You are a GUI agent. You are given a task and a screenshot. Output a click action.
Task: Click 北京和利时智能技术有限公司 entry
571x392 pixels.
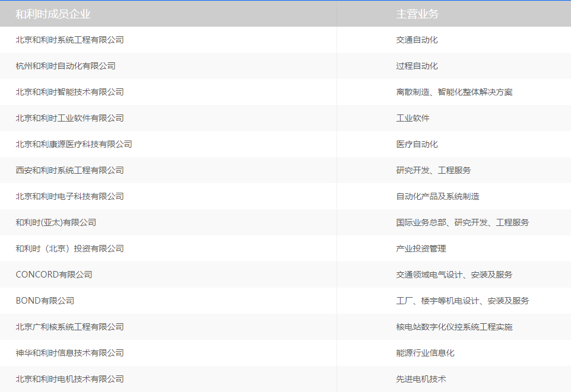[69, 92]
